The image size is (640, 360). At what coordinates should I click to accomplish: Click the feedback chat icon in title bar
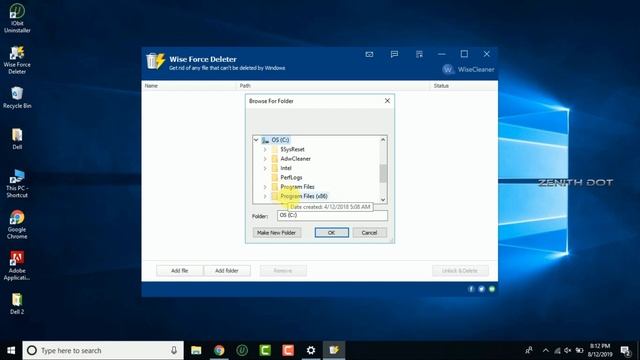click(394, 54)
